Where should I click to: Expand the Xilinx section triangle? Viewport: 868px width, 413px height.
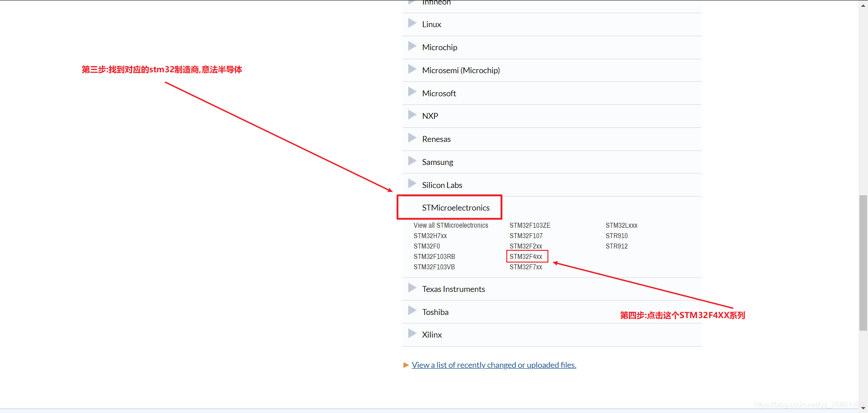[x=412, y=333]
